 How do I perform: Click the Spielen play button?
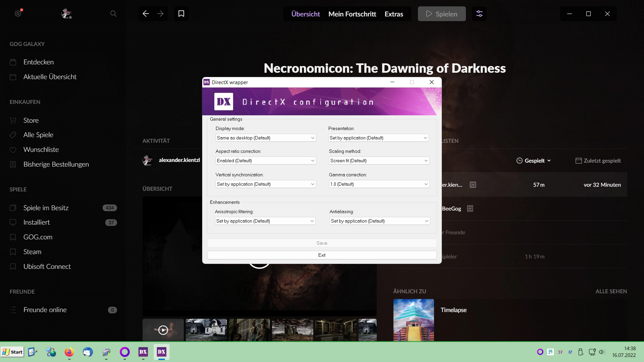coord(442,14)
